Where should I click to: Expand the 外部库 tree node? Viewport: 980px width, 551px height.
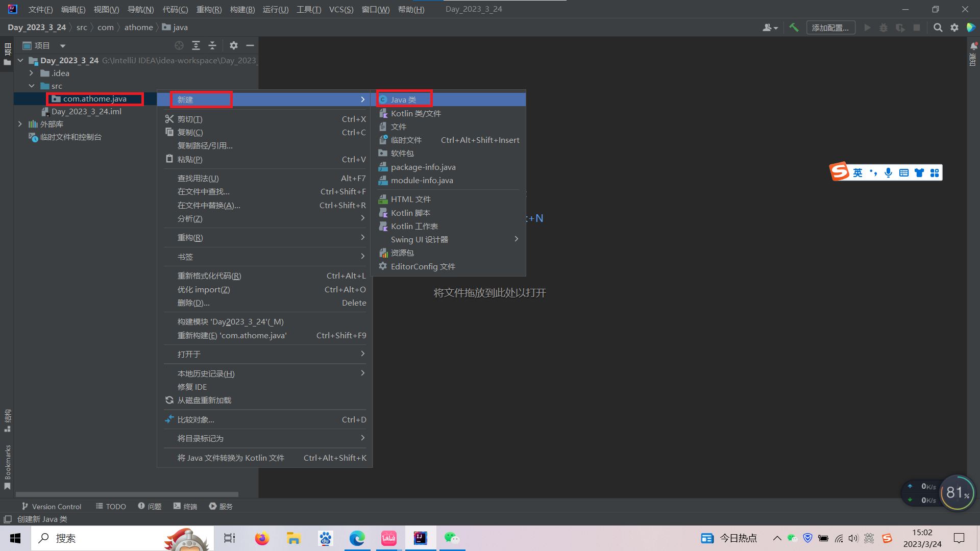20,124
